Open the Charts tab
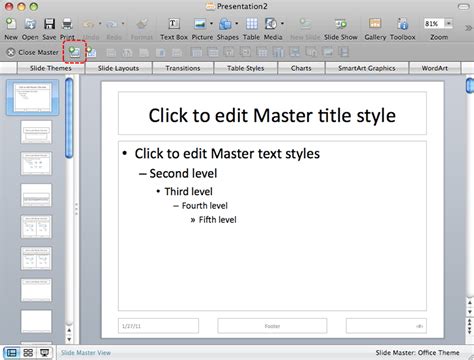Viewport: 474px width, 360px height. point(301,68)
